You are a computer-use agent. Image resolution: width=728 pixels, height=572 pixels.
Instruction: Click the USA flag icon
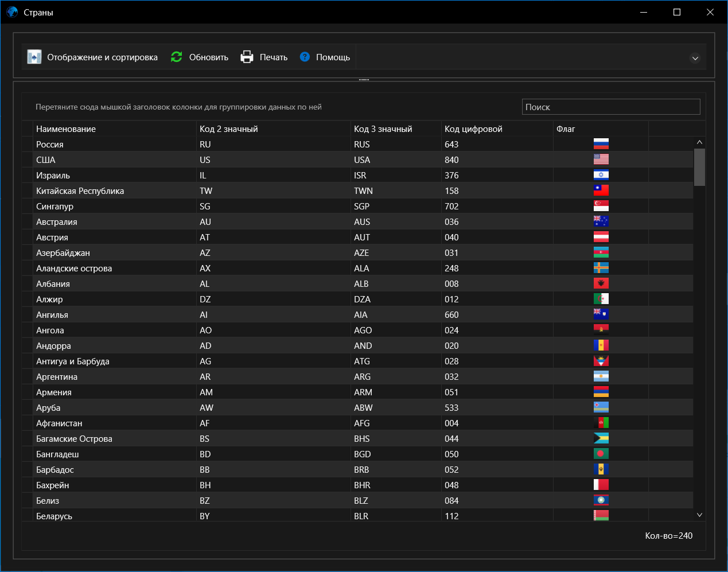click(601, 159)
